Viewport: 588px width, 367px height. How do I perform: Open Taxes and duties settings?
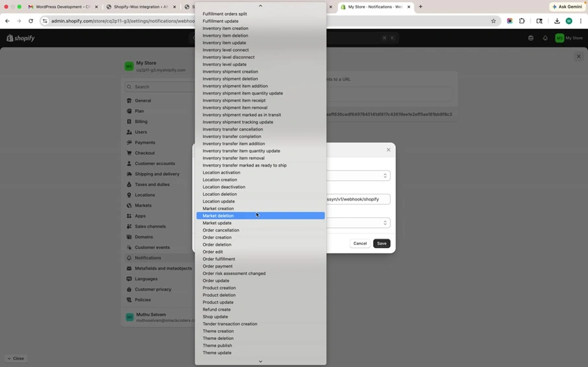(153, 185)
